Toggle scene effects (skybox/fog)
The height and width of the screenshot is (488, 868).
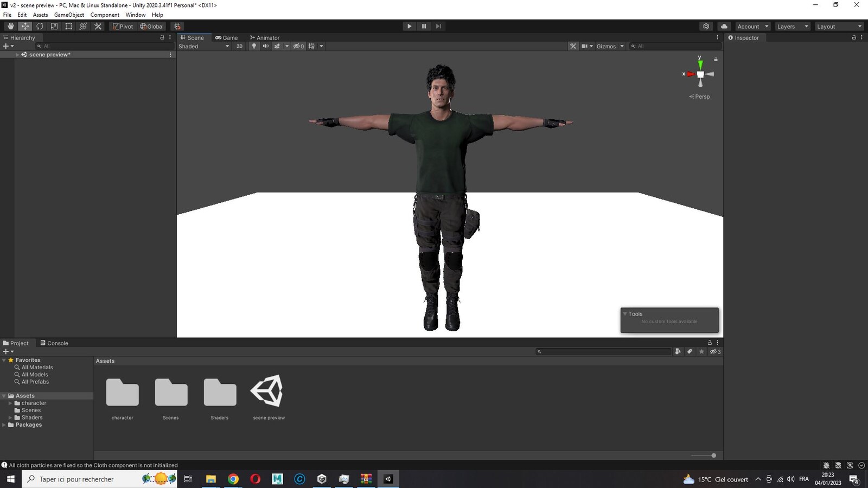(277, 46)
